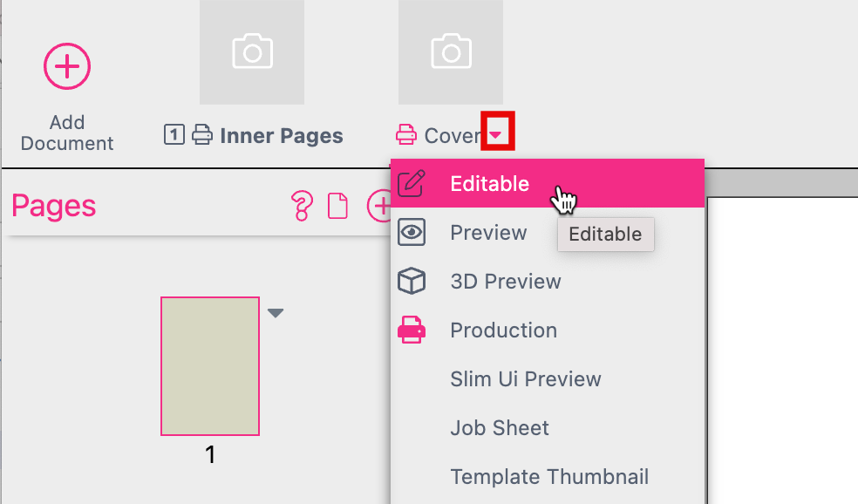The height and width of the screenshot is (504, 858).
Task: Select the camera placeholder above Inner Pages
Action: click(x=251, y=51)
